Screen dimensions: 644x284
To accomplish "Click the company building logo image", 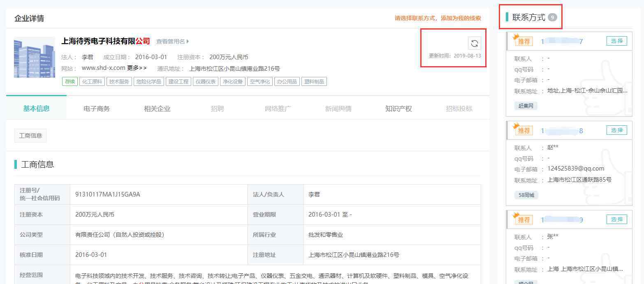I will point(35,57).
